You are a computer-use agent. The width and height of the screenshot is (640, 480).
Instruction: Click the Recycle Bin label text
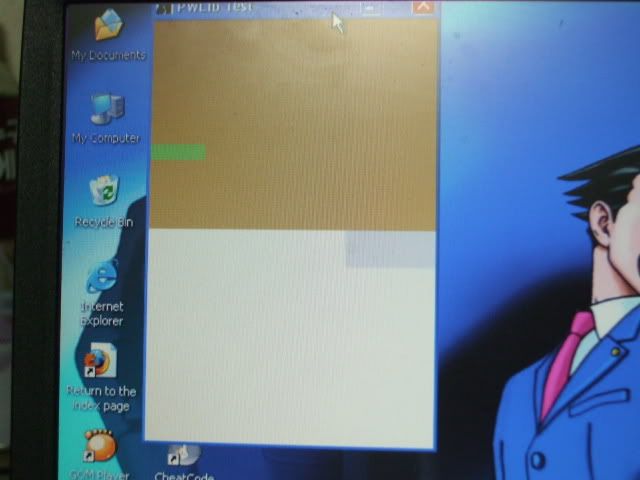[104, 222]
